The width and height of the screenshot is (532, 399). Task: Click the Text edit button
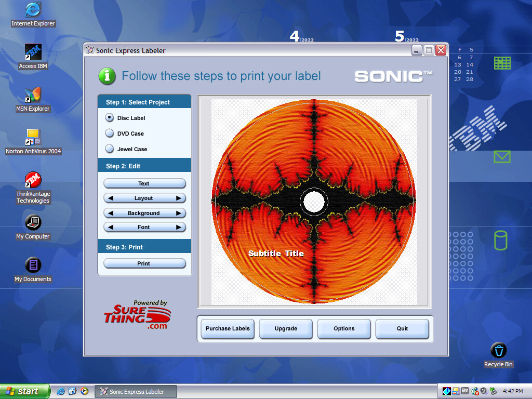[x=144, y=184]
